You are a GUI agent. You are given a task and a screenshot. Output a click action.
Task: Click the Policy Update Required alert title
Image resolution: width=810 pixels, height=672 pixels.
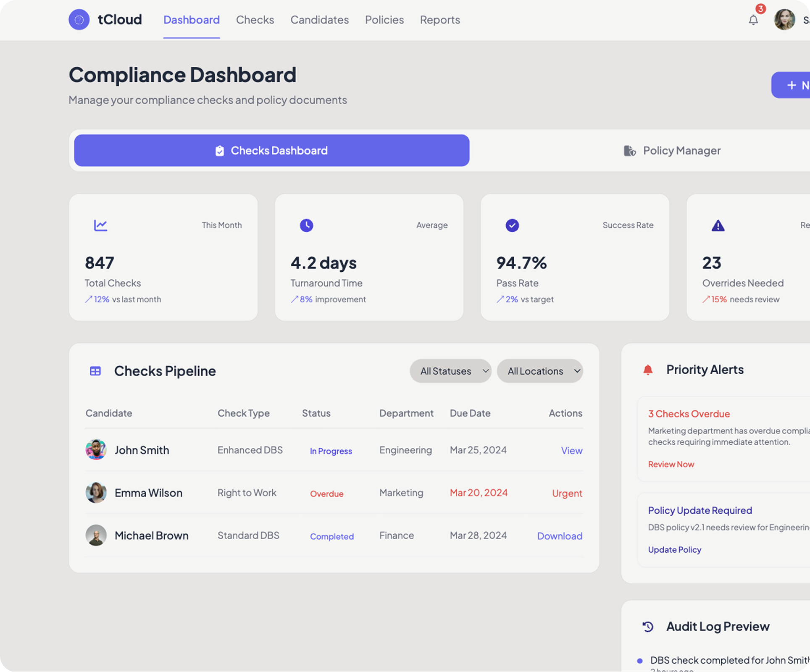click(x=700, y=511)
